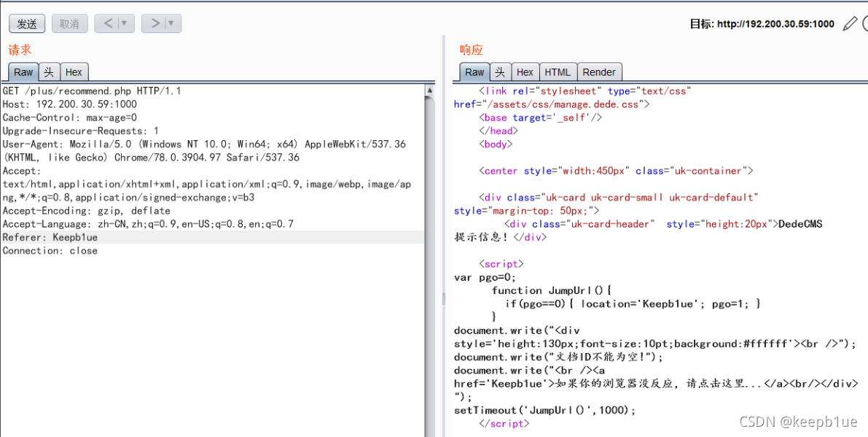868x437 pixels.
Task: Click the 'GET /plus/recommend.php HTTP/1.1' line
Action: (x=92, y=91)
